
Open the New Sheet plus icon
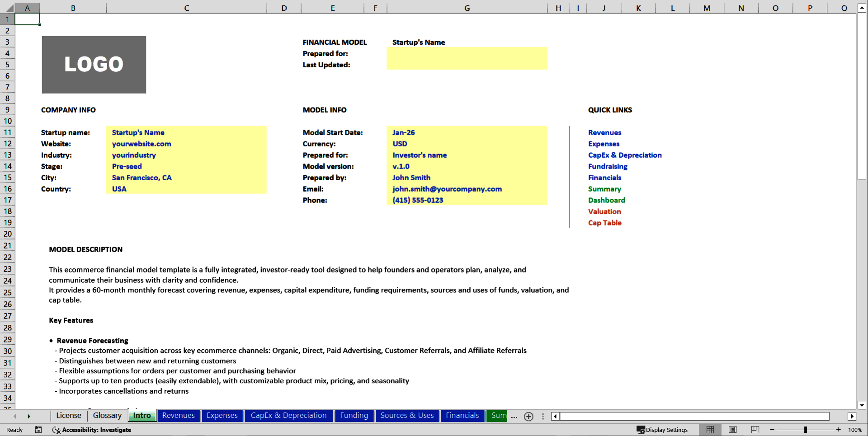528,417
